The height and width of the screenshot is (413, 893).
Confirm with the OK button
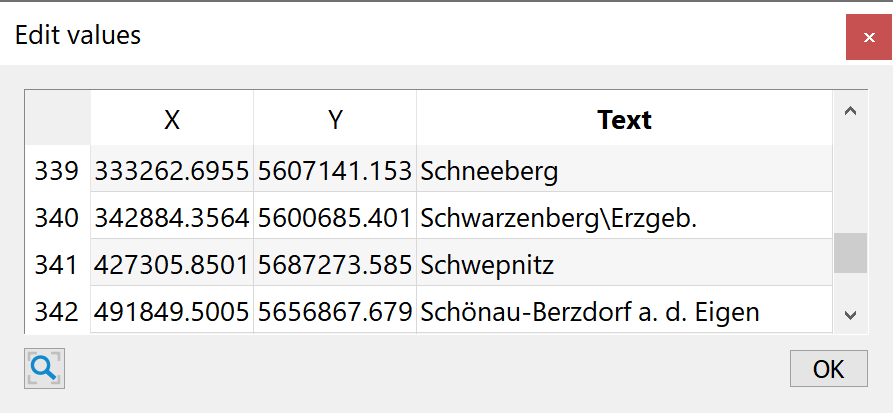(828, 369)
